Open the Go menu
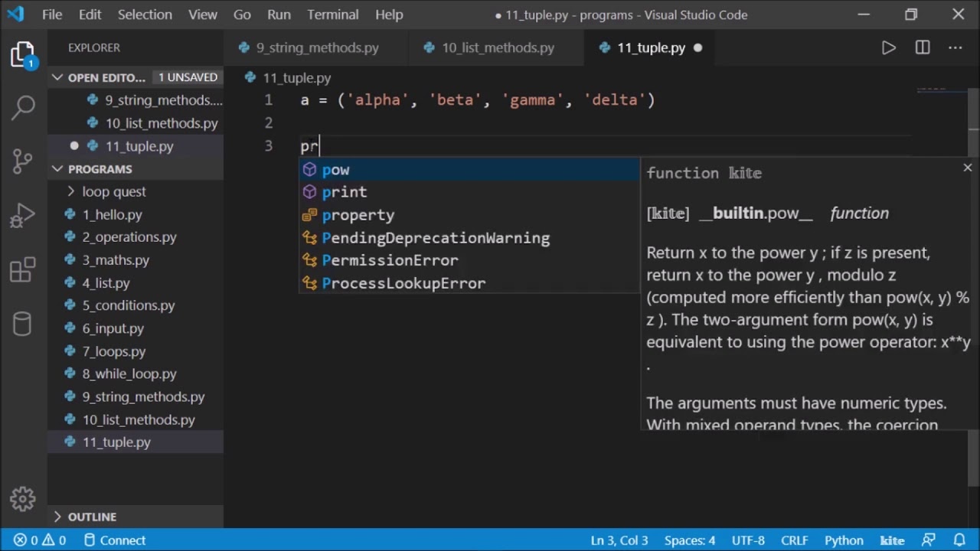 click(242, 15)
